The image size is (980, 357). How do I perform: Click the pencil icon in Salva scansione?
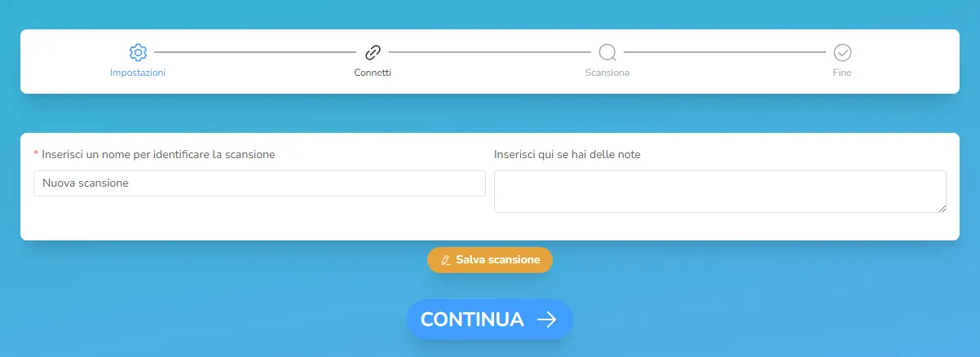pos(445,260)
